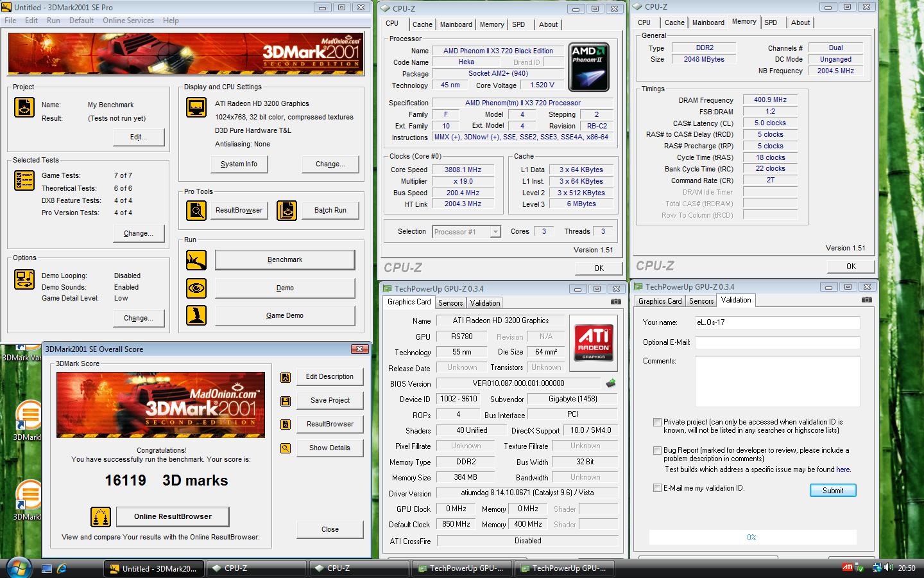This screenshot has height=578, width=924.
Task: Launch Internet Explorer from quick launch
Action: [62, 568]
